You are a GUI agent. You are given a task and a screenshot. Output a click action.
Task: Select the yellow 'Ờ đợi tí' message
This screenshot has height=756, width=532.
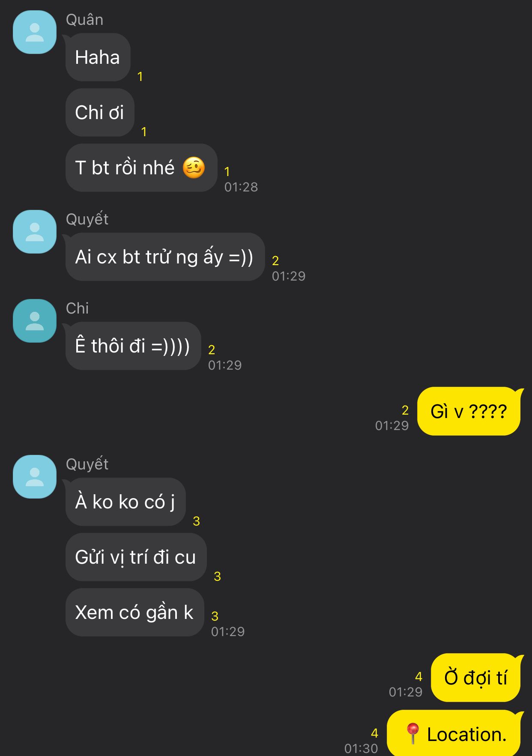click(x=476, y=678)
